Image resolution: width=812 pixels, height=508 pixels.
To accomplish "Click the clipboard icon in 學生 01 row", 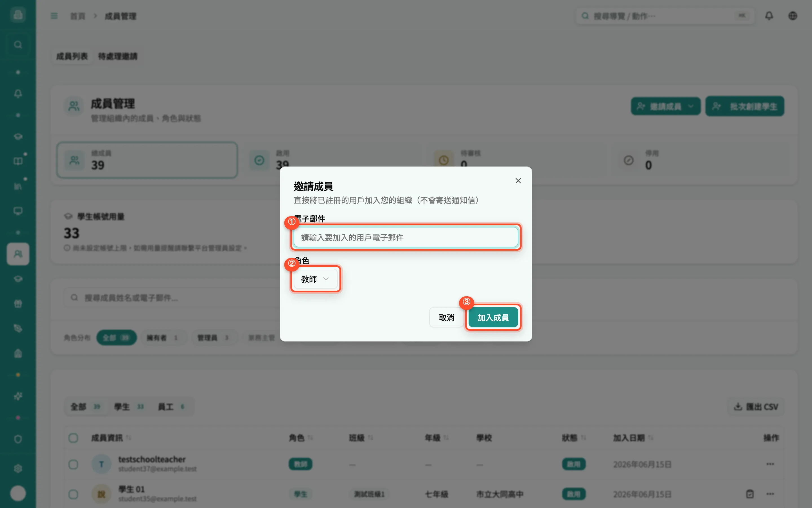I will coord(750,494).
